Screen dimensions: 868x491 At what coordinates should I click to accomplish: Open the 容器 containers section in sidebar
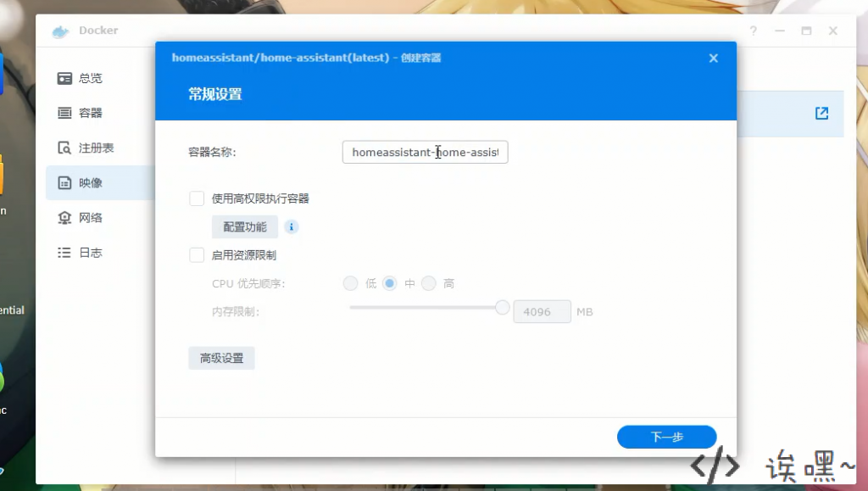81,113
